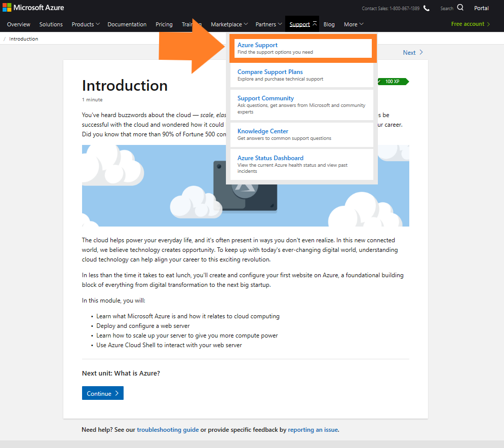
Task: Click the '1 minute' duration text
Action: click(92, 100)
